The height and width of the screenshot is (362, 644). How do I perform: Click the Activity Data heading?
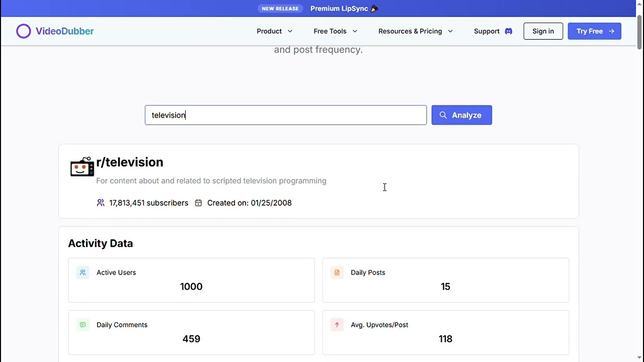coord(101,243)
